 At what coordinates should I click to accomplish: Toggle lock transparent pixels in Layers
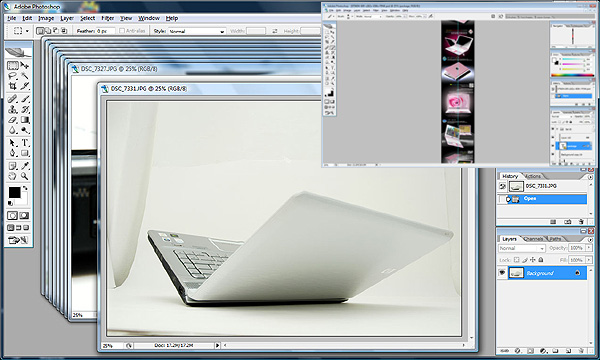(x=516, y=260)
